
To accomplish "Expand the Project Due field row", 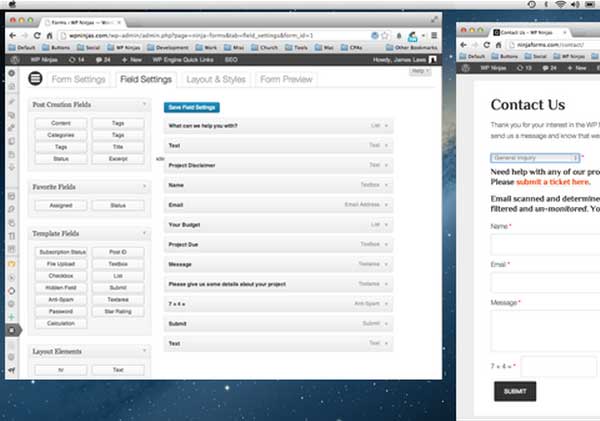I will coord(386,245).
